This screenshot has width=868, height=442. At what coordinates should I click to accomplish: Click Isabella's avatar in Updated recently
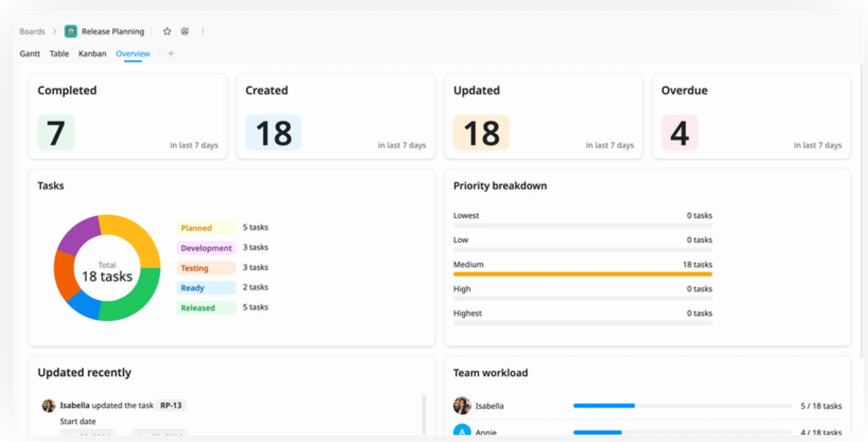[49, 405]
